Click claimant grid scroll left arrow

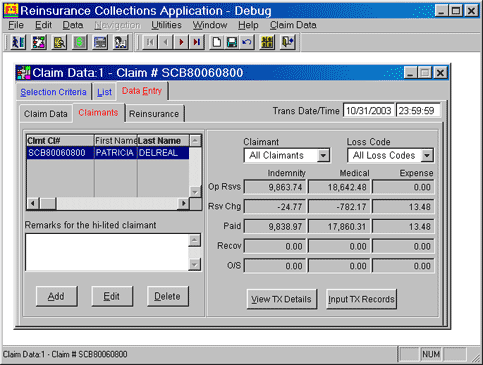(x=33, y=203)
